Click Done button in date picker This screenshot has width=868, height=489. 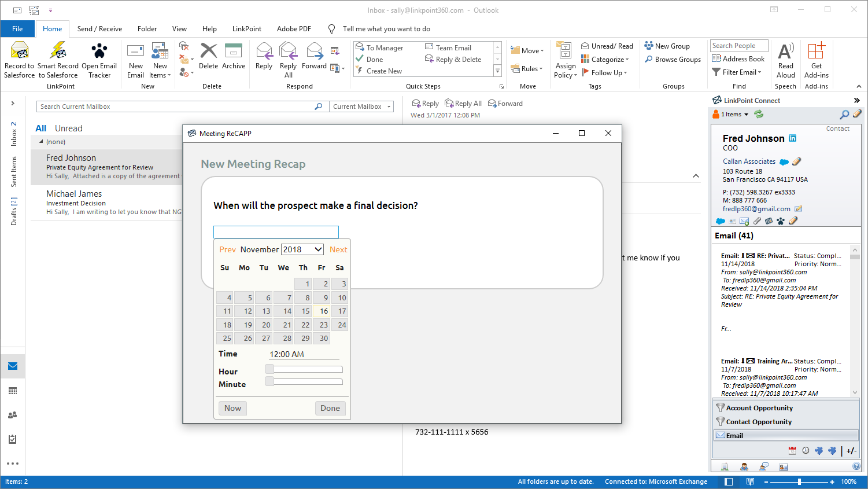tap(330, 408)
